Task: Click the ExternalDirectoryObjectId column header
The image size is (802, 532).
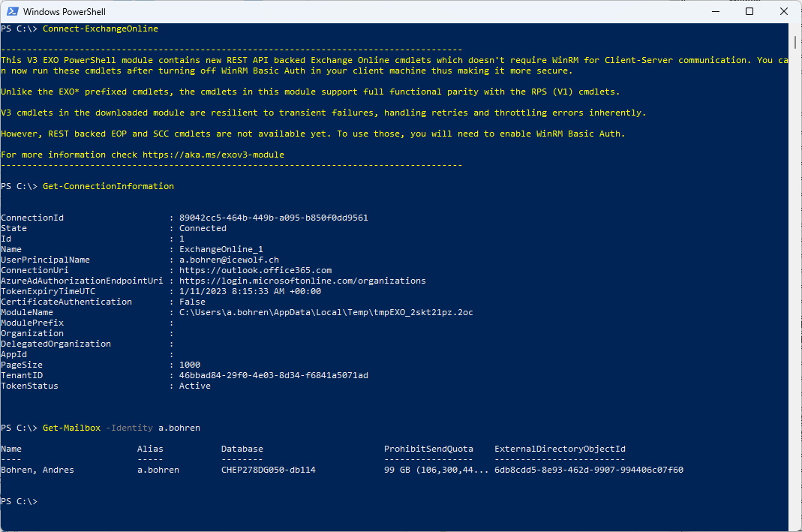Action: [560, 449]
